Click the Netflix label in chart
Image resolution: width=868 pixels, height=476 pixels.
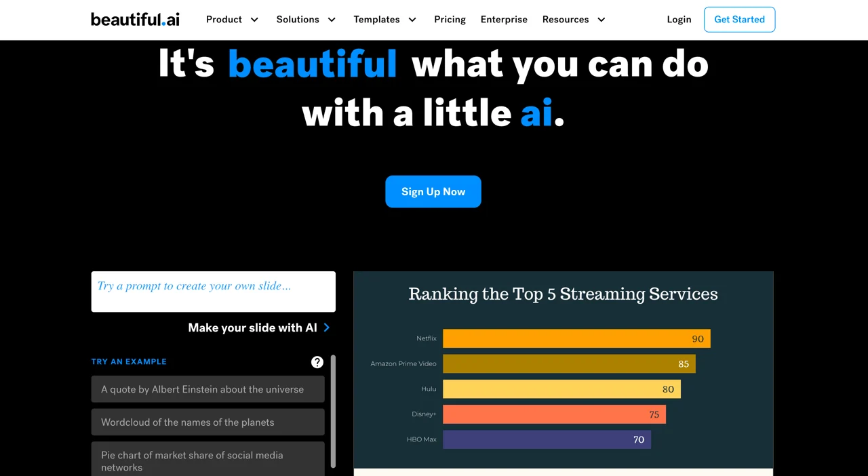point(427,338)
